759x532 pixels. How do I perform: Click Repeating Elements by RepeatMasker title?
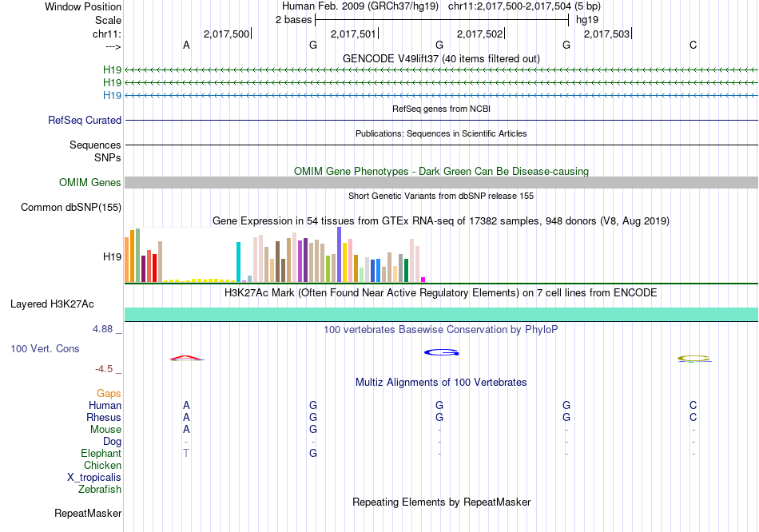point(441,502)
